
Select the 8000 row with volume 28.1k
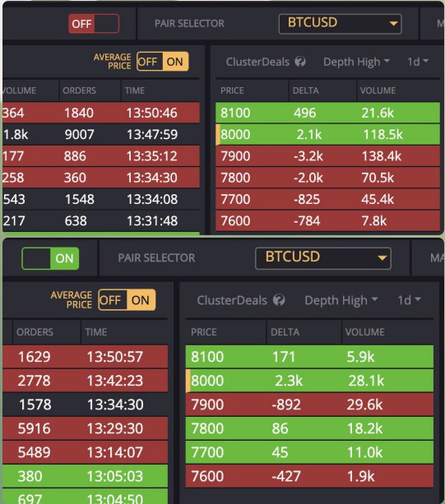click(309, 380)
